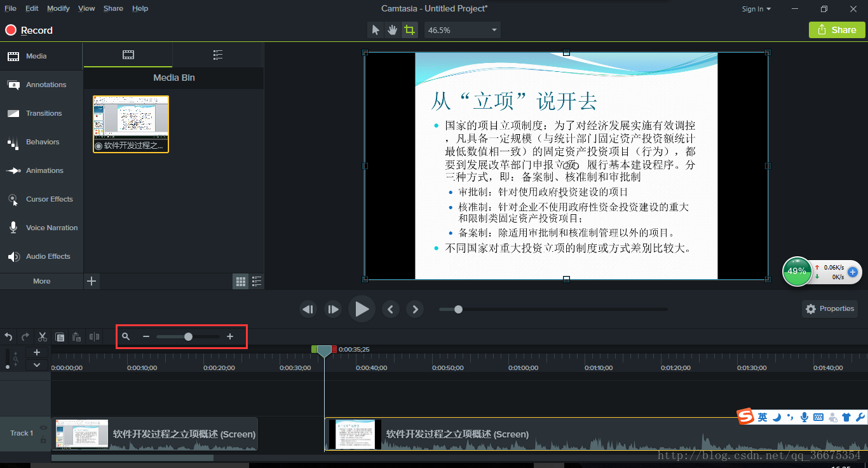
Task: Select the arrow Edit mode tool
Action: point(376,30)
